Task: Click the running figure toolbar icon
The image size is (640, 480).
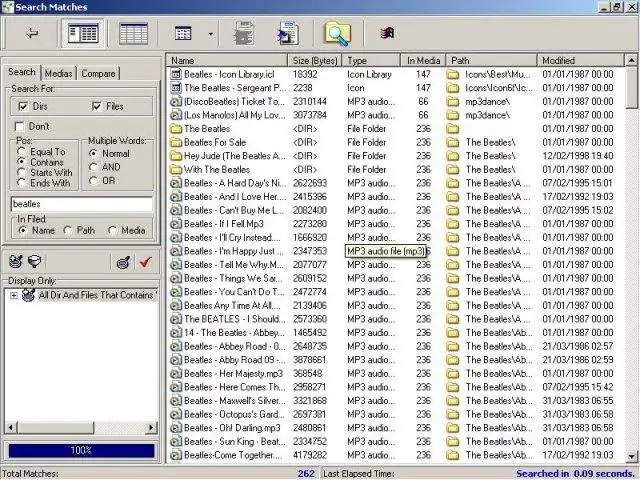Action: [387, 33]
